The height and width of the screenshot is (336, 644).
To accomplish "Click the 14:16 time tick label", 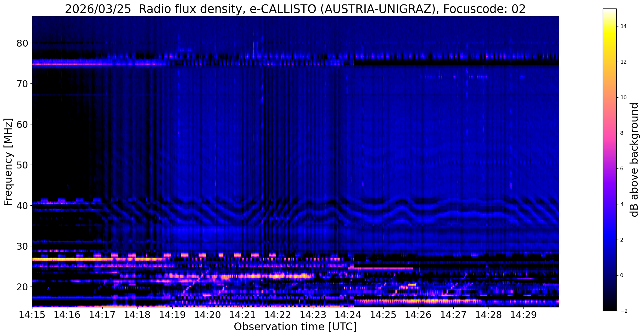I will (x=67, y=315).
